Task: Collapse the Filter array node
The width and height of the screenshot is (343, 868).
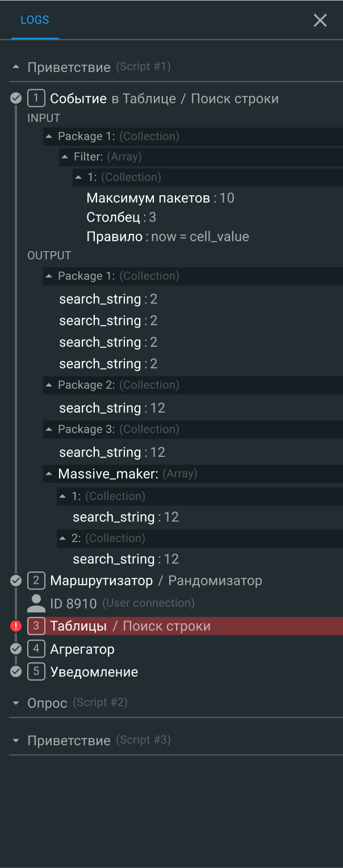Action: click(x=65, y=157)
